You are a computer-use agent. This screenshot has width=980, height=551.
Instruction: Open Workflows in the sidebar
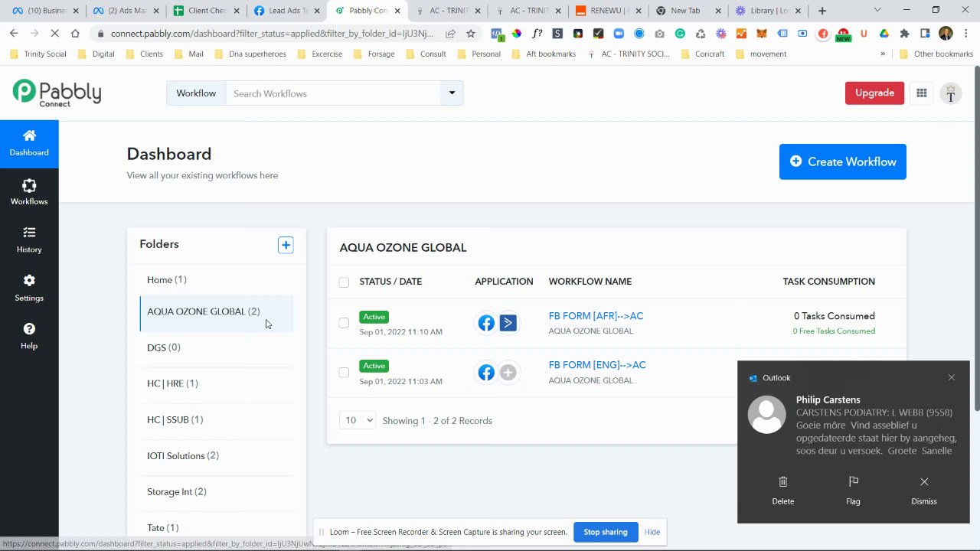[x=29, y=192]
